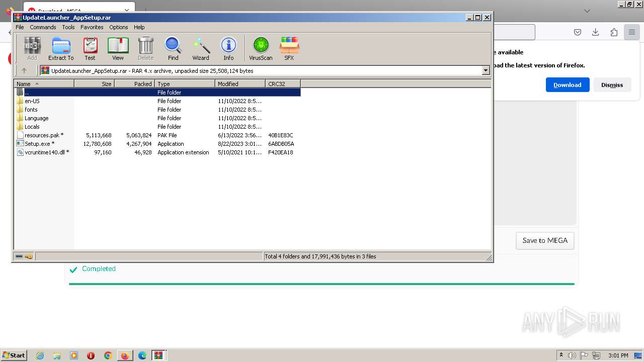Open the Edge taskbar icon
Screen dimensions: 644x362
142,355
